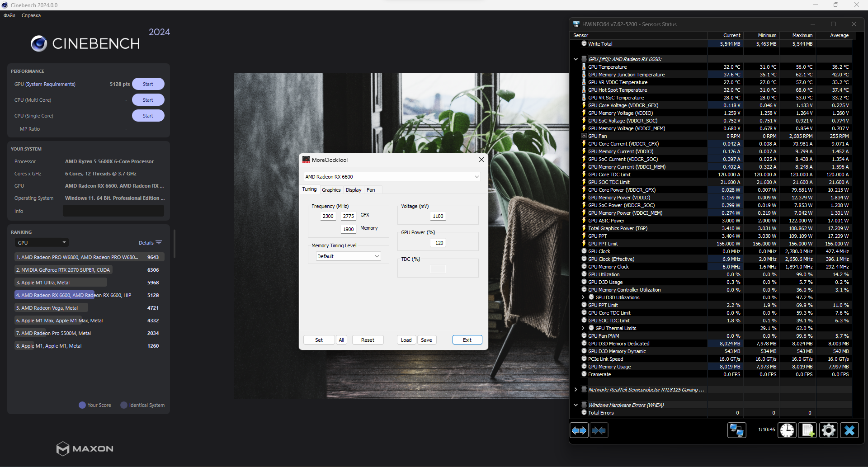The image size is (868, 467).
Task: Click the Details link in Ranking
Action: coord(146,243)
